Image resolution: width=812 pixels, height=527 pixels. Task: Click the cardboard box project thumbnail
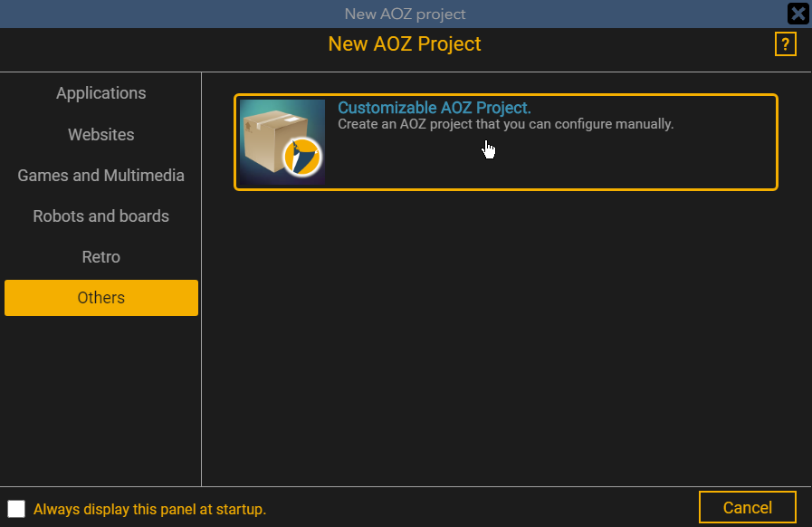tap(282, 142)
